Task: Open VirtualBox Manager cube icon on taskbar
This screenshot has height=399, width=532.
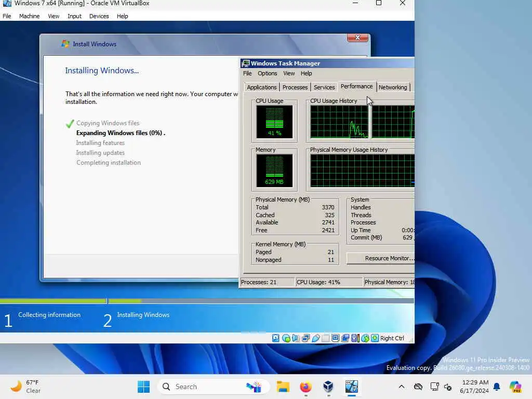Action: coord(328,387)
